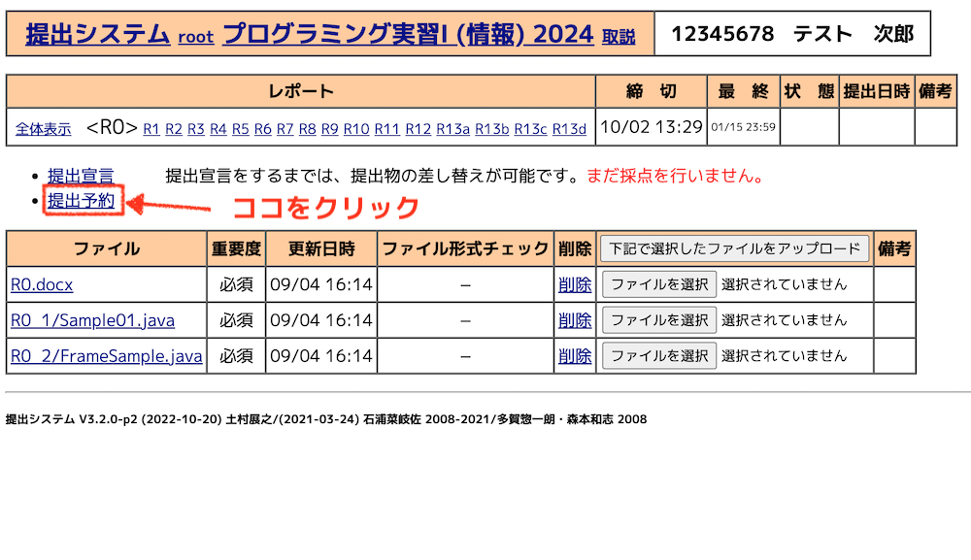Open the 提出システム title link

[x=97, y=35]
